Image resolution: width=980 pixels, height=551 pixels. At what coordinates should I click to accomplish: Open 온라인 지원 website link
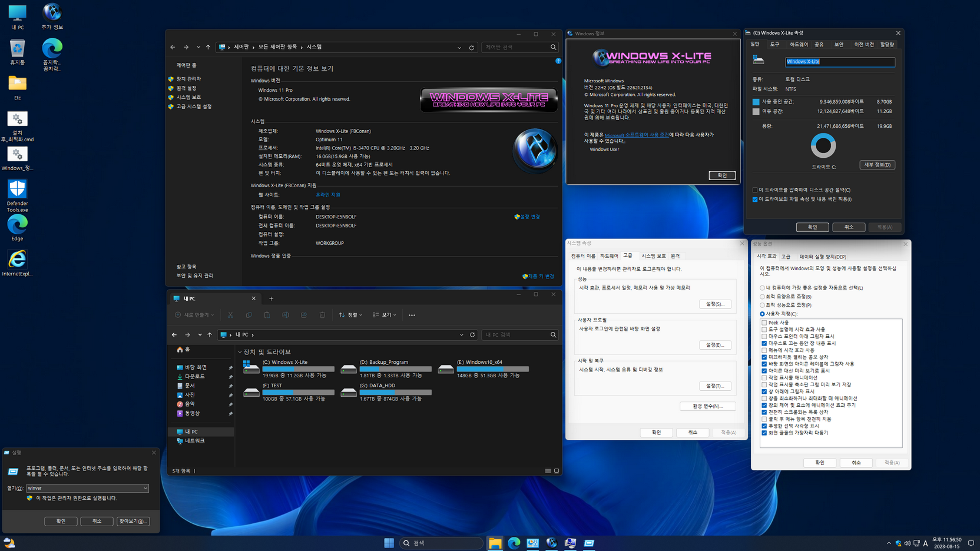click(328, 195)
